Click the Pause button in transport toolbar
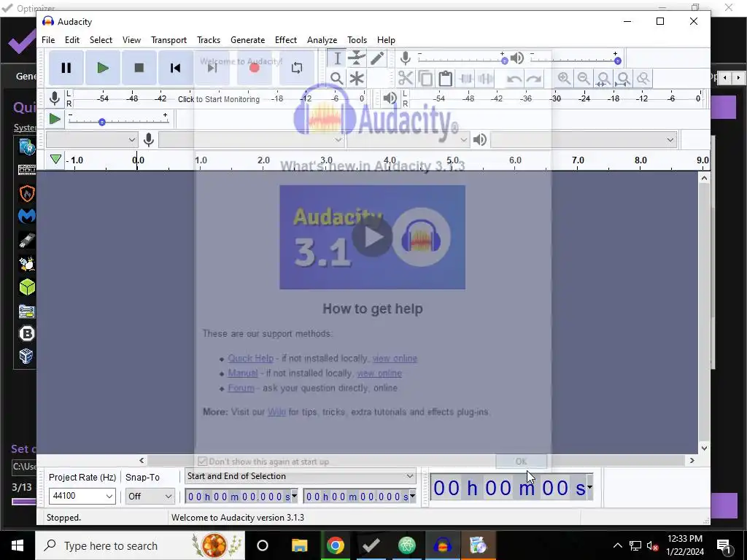This screenshot has height=560, width=747. point(66,68)
